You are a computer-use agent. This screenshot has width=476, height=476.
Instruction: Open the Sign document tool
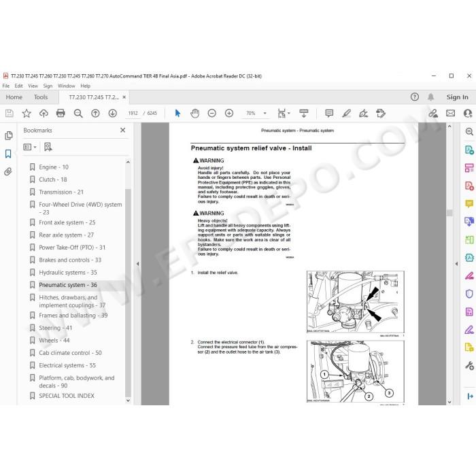[x=363, y=114]
